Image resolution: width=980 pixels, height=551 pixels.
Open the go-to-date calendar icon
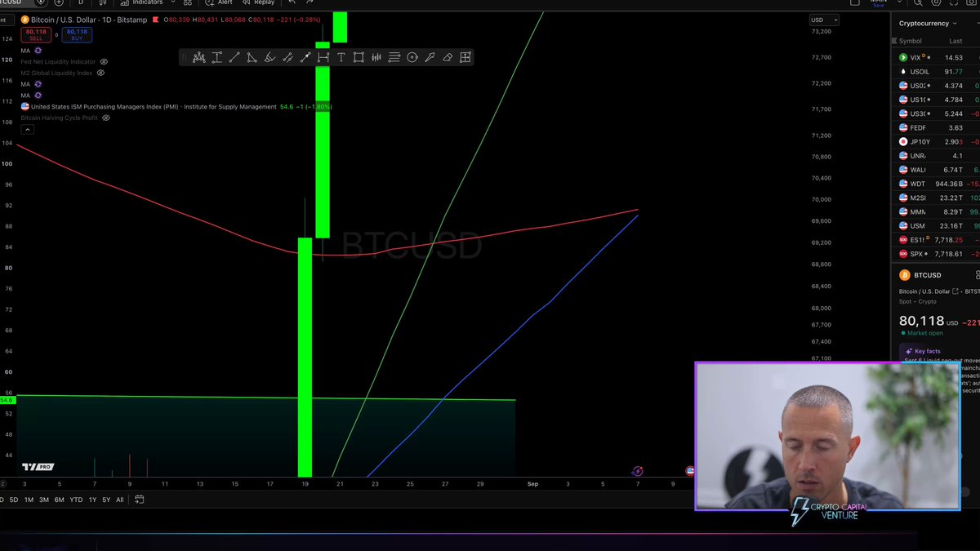tap(140, 500)
